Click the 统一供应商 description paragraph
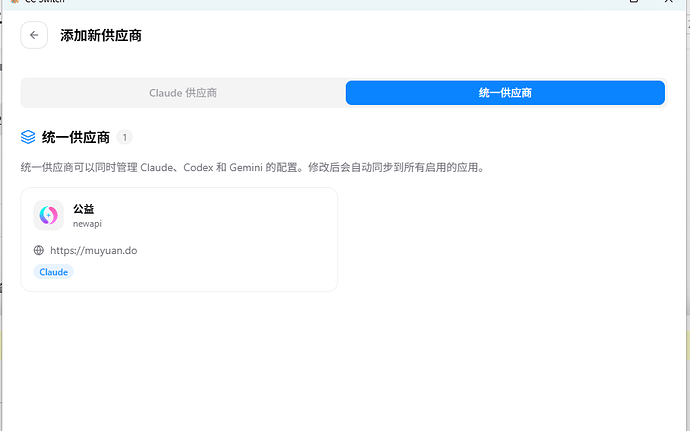Viewport: 690px width, 431px height. pos(253,168)
